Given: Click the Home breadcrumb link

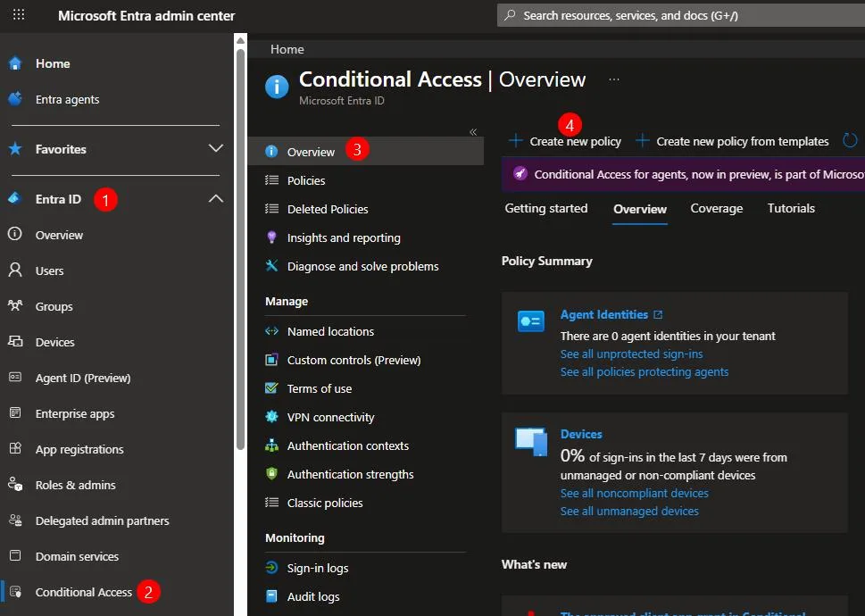Looking at the screenshot, I should point(287,49).
